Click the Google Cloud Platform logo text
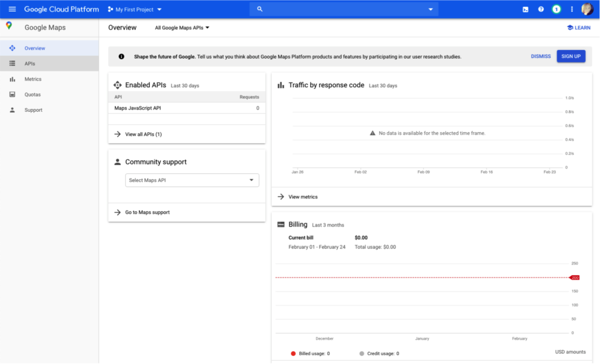The width and height of the screenshot is (600, 364). click(62, 9)
